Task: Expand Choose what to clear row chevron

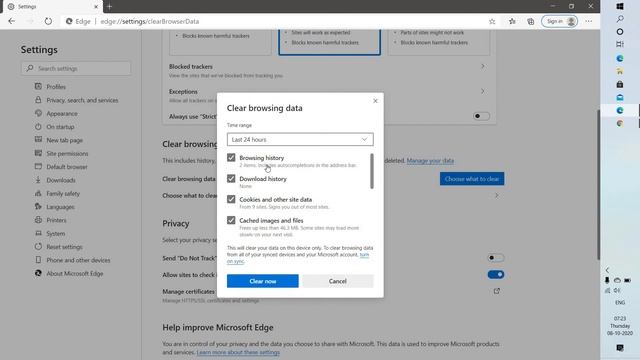Action: [496, 196]
